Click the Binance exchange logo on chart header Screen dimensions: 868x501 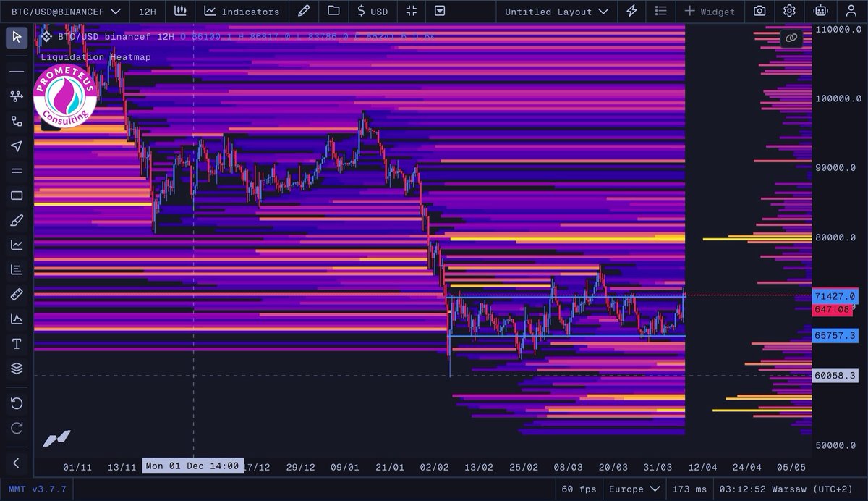click(46, 35)
